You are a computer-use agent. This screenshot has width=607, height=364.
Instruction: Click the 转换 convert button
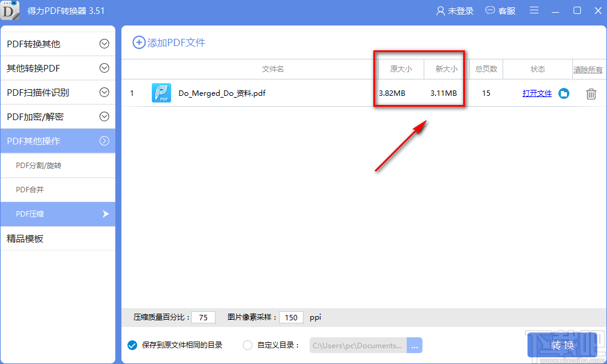[562, 345]
